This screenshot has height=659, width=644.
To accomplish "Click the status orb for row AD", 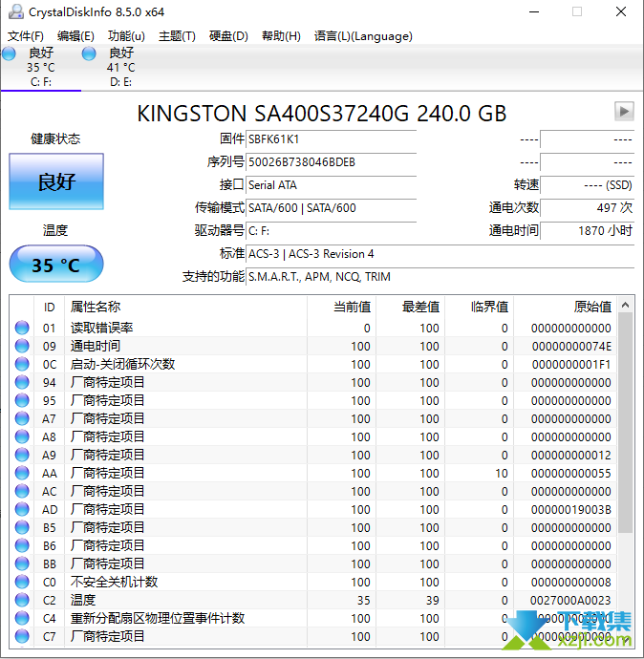I will (22, 509).
